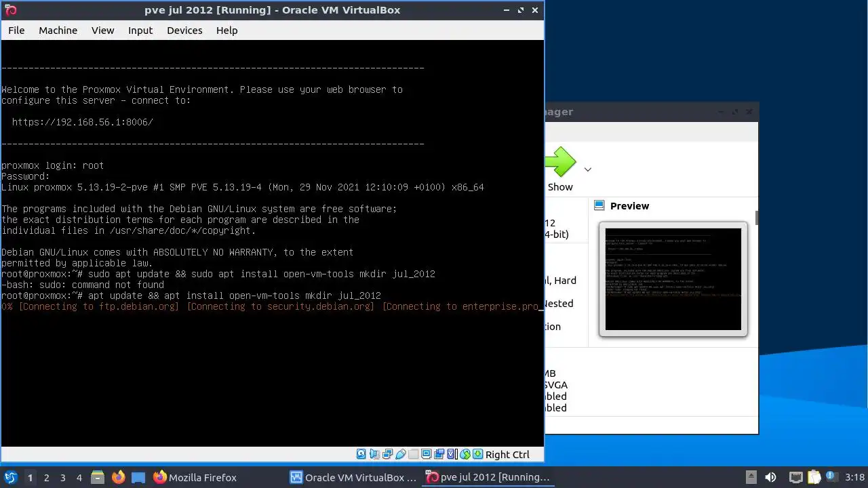The image size is (868, 488).
Task: Click the Linux proxmox kernel version line
Action: (x=243, y=187)
